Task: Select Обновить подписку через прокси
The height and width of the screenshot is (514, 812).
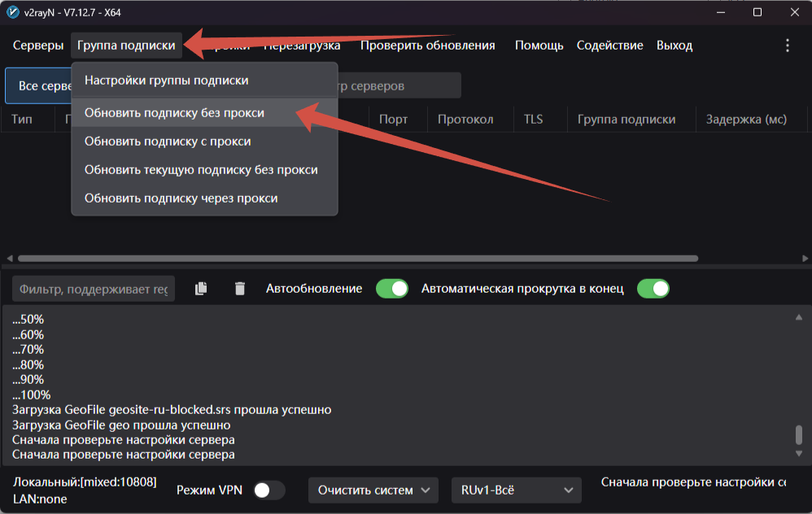Action: (204, 198)
